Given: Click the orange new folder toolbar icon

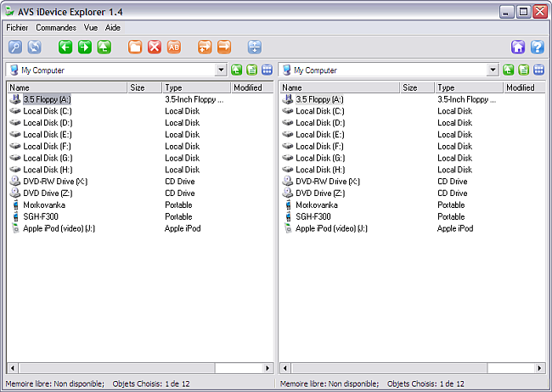Looking at the screenshot, I should click(x=135, y=48).
